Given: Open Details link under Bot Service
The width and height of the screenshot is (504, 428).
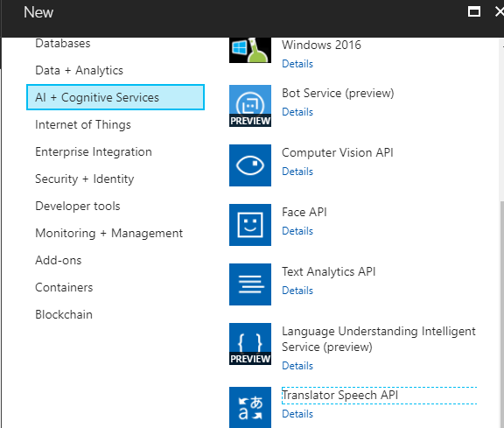Looking at the screenshot, I should coord(297,112).
